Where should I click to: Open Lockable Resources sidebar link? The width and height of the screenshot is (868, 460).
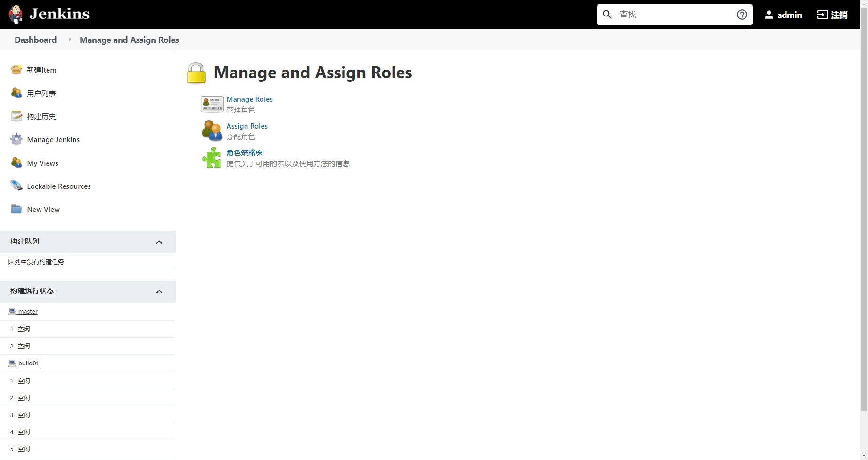tap(59, 186)
